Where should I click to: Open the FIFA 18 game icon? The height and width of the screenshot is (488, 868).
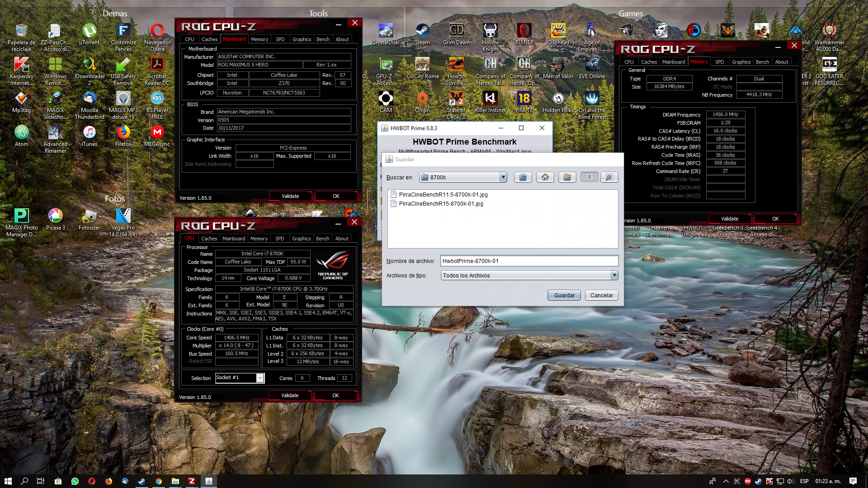click(x=524, y=103)
